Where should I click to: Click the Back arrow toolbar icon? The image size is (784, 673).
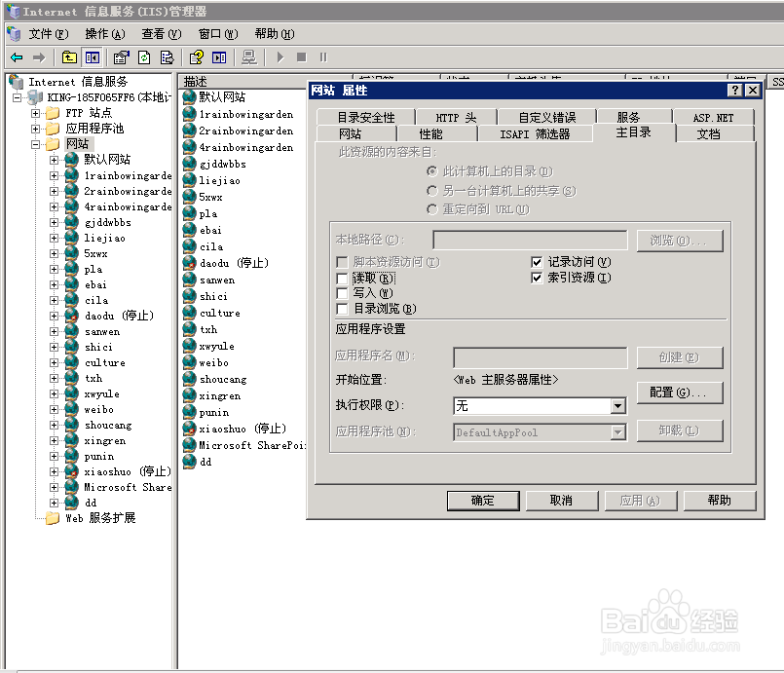17,57
